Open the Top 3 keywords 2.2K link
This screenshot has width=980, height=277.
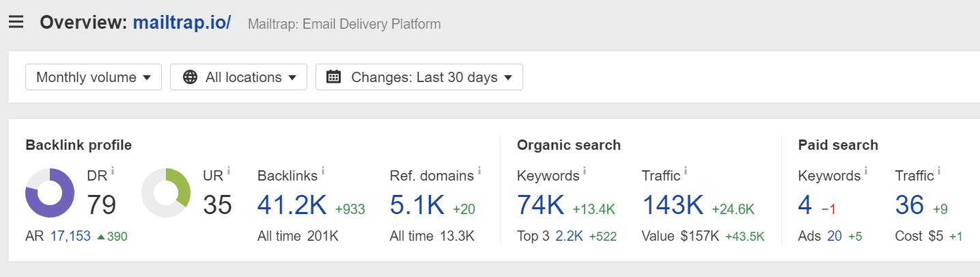568,237
